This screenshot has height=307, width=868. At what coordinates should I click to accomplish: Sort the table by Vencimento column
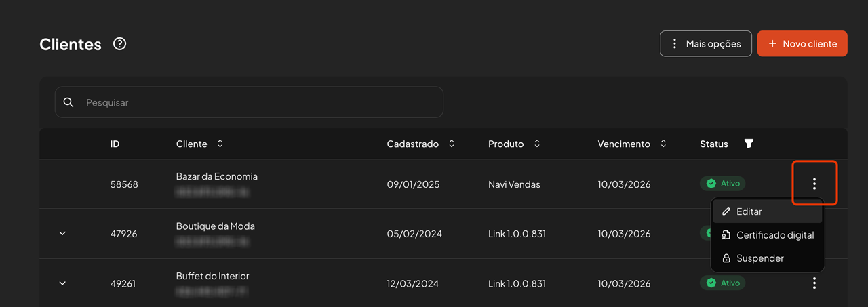pos(663,144)
